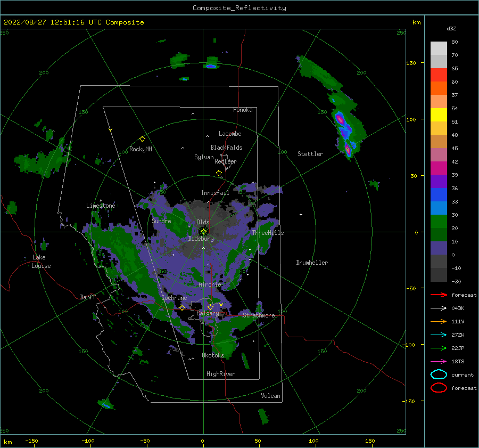Click the Innisfail town label

click(x=215, y=193)
